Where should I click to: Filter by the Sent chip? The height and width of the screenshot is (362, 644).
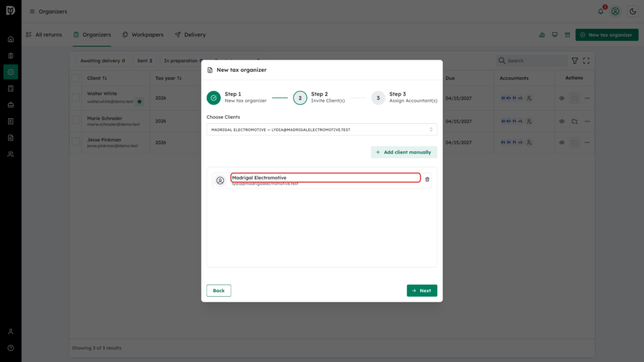145,61
